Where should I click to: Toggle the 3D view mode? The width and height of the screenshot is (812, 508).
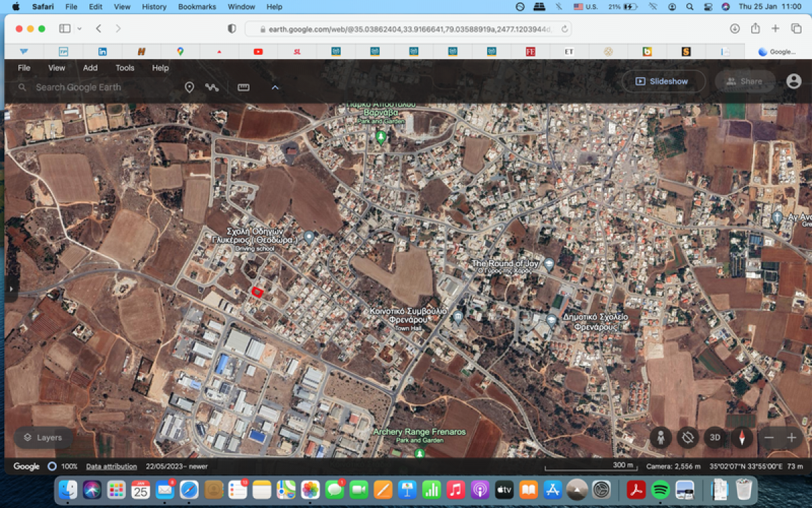pyautogui.click(x=715, y=438)
